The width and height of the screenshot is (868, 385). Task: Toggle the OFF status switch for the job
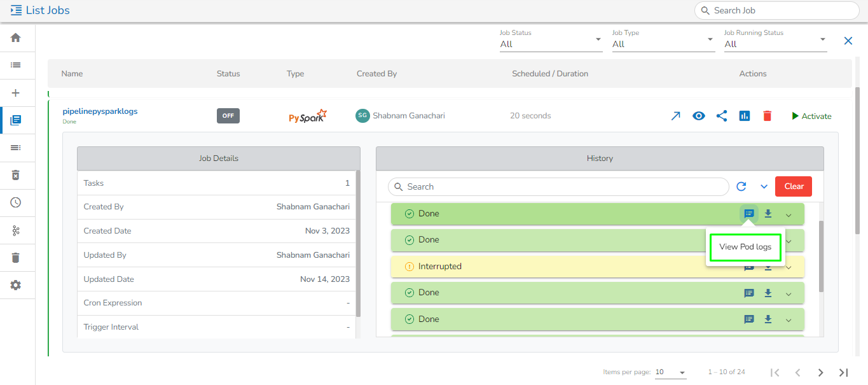[228, 116]
